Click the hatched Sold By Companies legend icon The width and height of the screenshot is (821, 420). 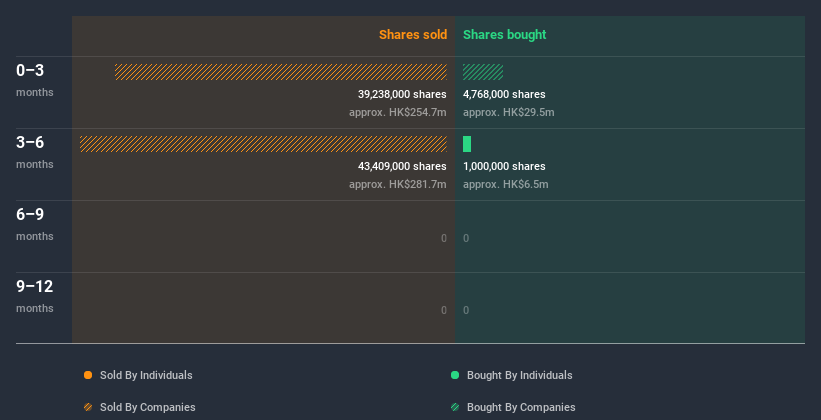coord(88,407)
